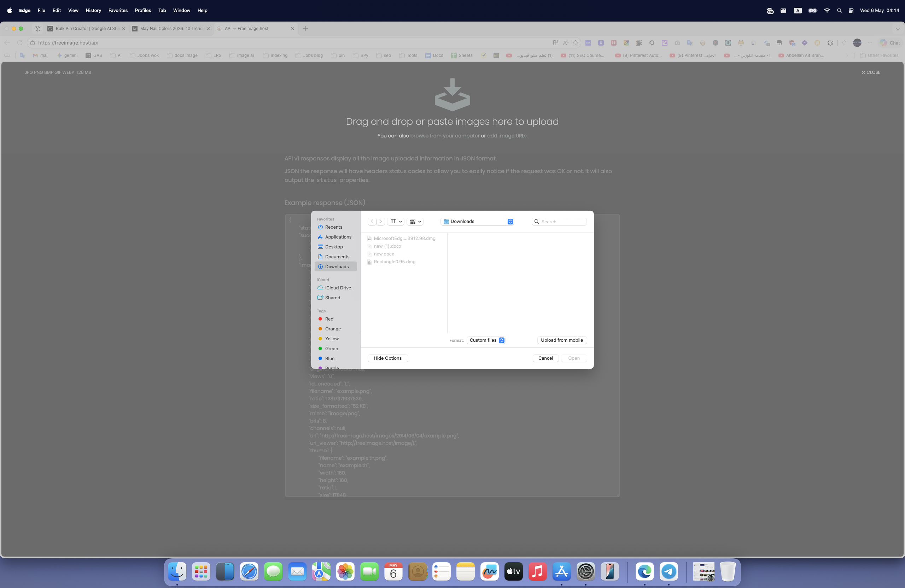
Task: Click the add image URLs link
Action: coord(507,136)
